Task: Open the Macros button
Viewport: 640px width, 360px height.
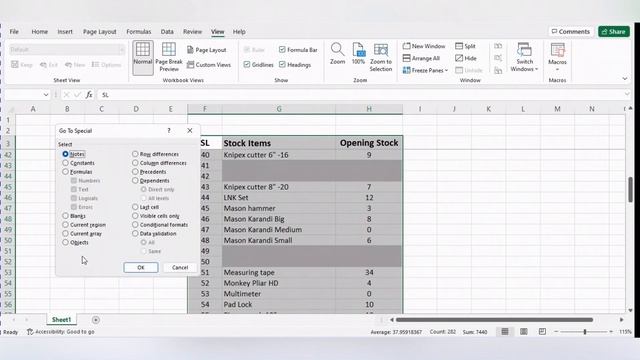Action: [x=557, y=57]
